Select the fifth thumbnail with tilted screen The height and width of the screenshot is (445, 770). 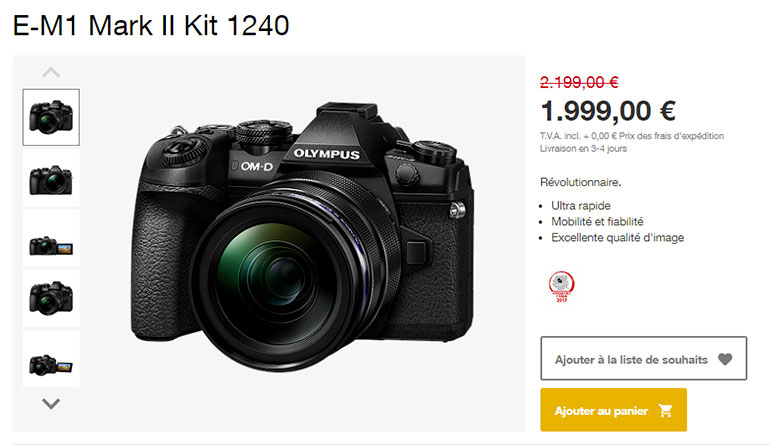click(x=51, y=359)
